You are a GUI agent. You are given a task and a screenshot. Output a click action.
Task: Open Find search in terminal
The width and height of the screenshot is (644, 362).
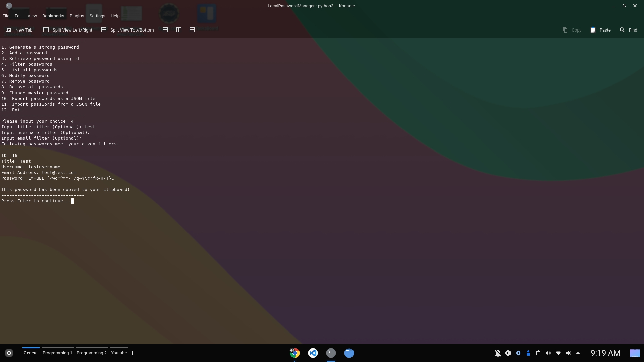click(x=628, y=30)
